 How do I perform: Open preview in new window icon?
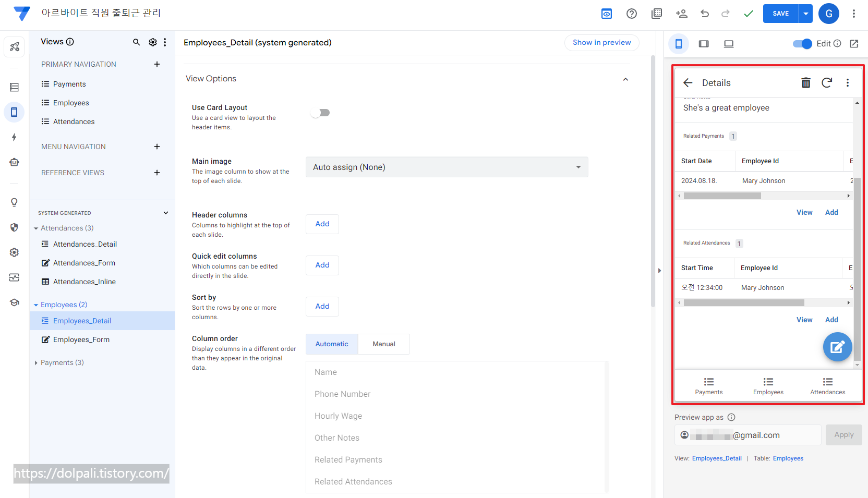click(x=854, y=44)
